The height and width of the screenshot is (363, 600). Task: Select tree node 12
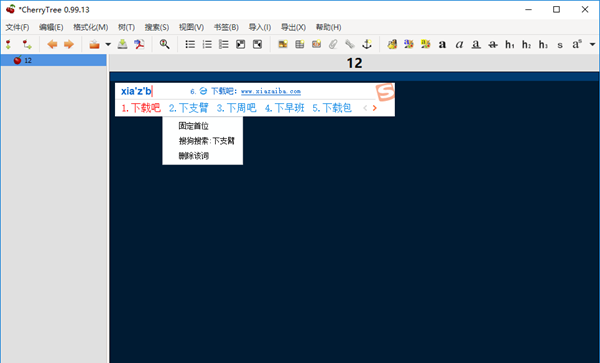click(x=54, y=60)
